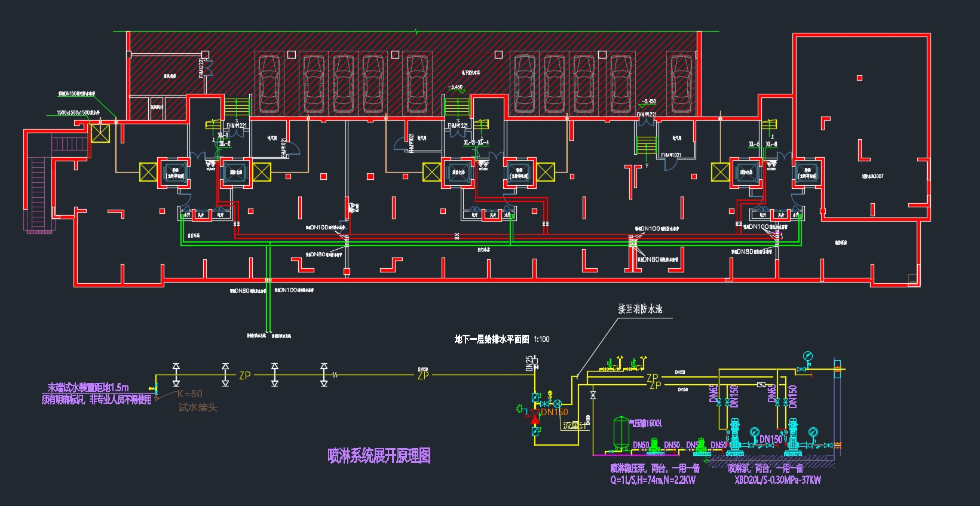Select the orange DN150 label near alarm valve

pos(554,412)
